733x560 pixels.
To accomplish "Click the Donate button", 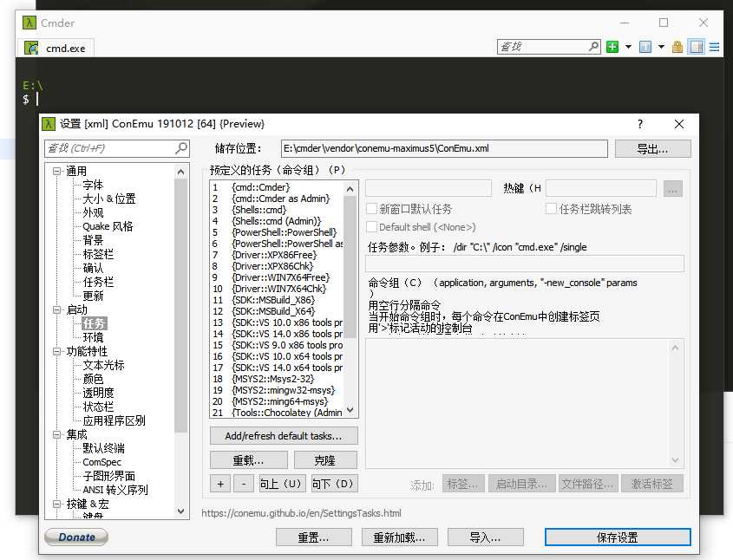I will pyautogui.click(x=76, y=537).
